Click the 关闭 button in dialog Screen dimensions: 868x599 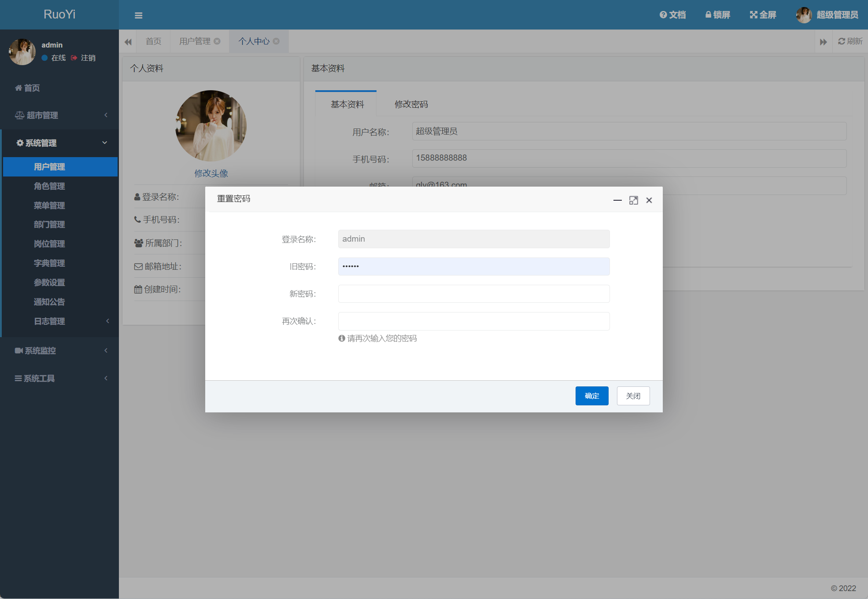pos(633,396)
